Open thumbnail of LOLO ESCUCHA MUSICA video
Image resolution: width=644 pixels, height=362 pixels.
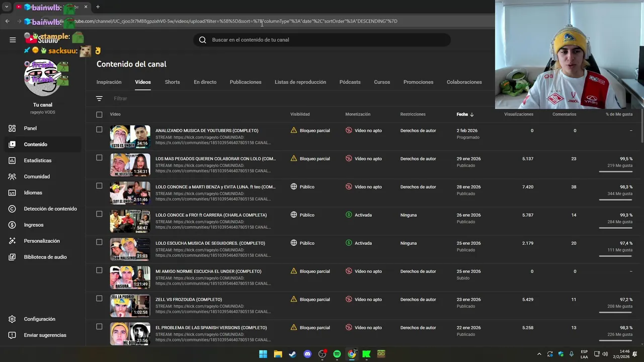click(x=130, y=249)
